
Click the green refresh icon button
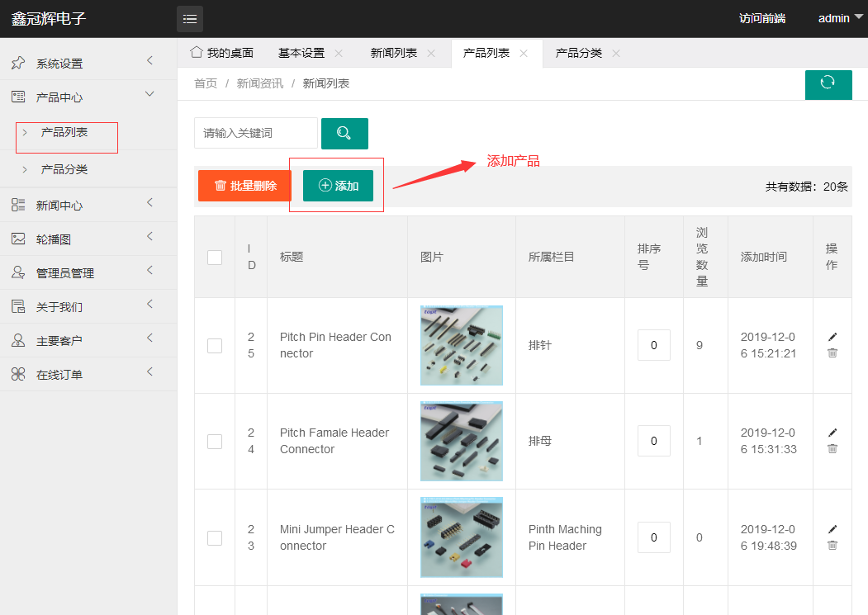pos(828,83)
